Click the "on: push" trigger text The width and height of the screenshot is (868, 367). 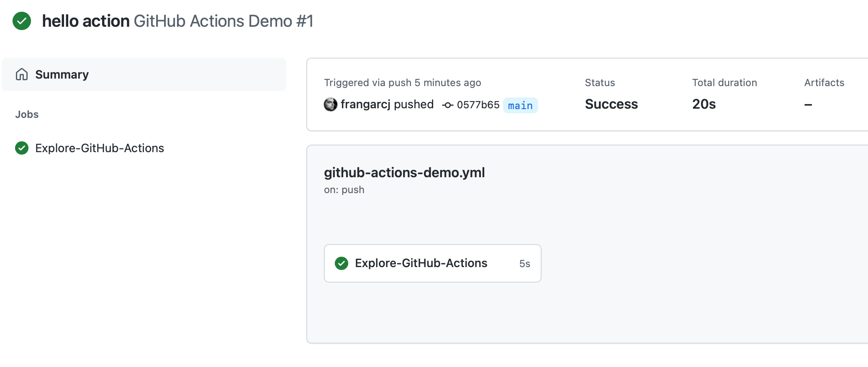344,190
